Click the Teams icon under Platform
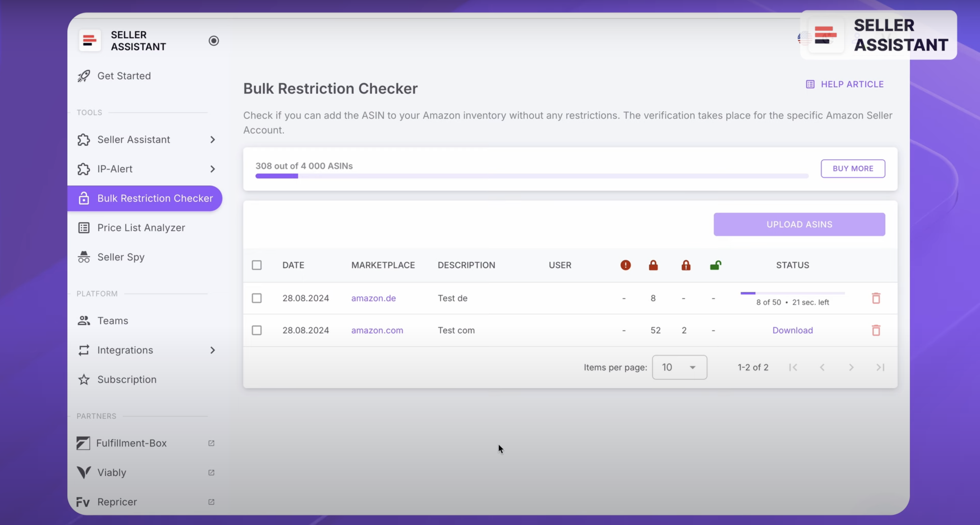 pyautogui.click(x=83, y=320)
